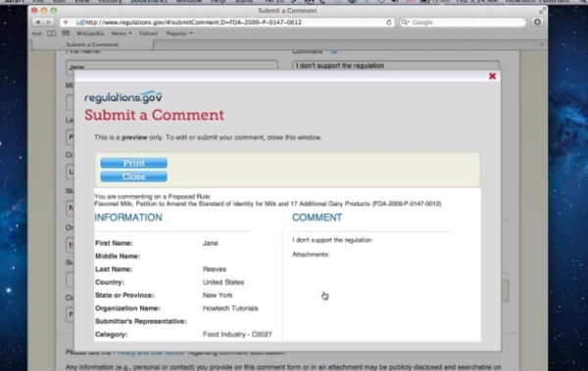Switch to the Submit a Comment tab
Screen dimensions: 588x371
pos(92,45)
